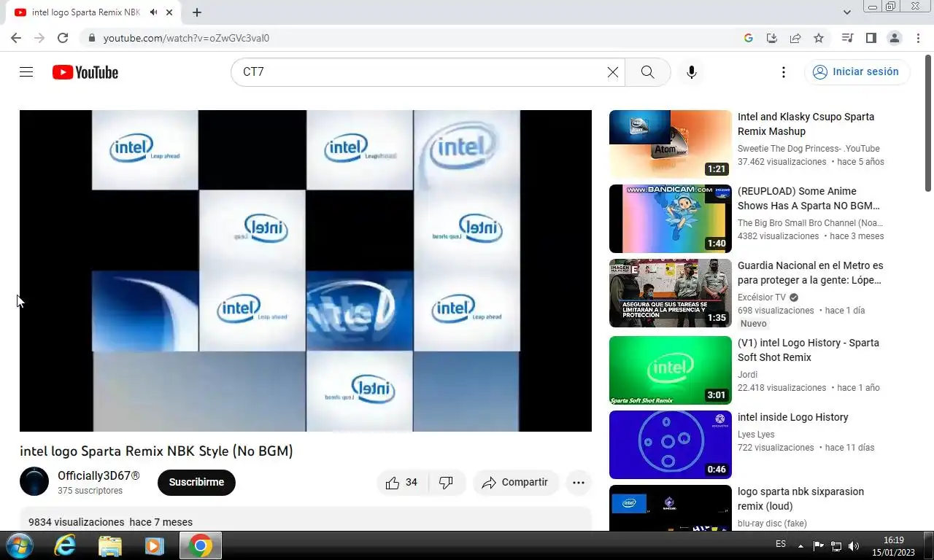Screen dimensions: 934x560
Task: Open Action Center flag in tray
Action: coord(818,545)
